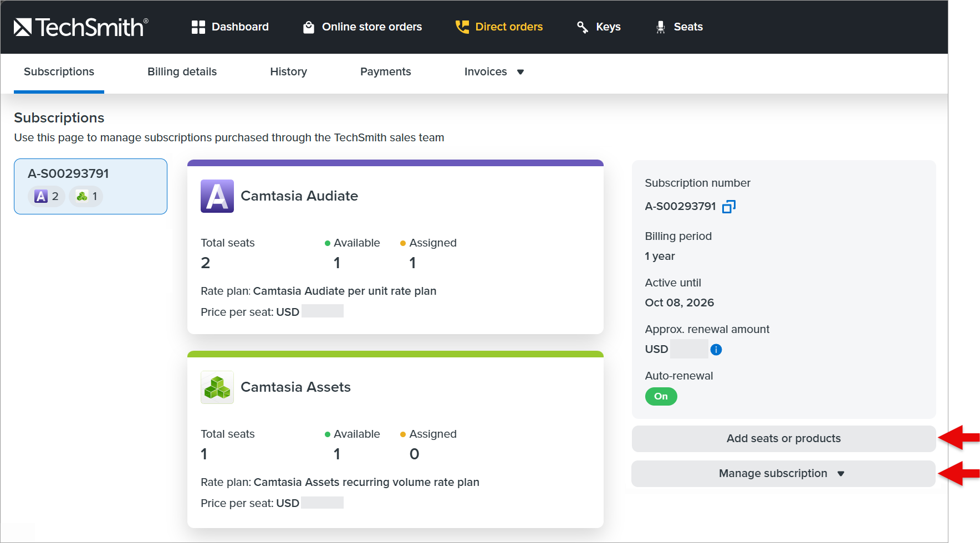Click the Direct orders phone icon
This screenshot has height=543, width=980.
tap(462, 27)
